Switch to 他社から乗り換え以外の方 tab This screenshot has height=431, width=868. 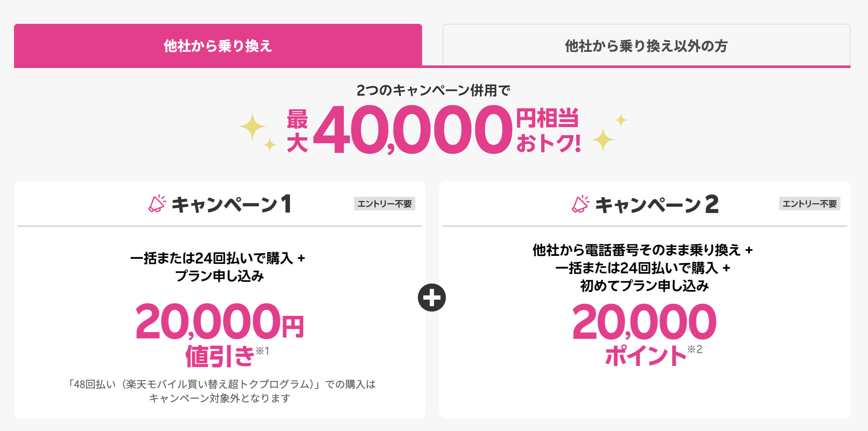tap(646, 45)
